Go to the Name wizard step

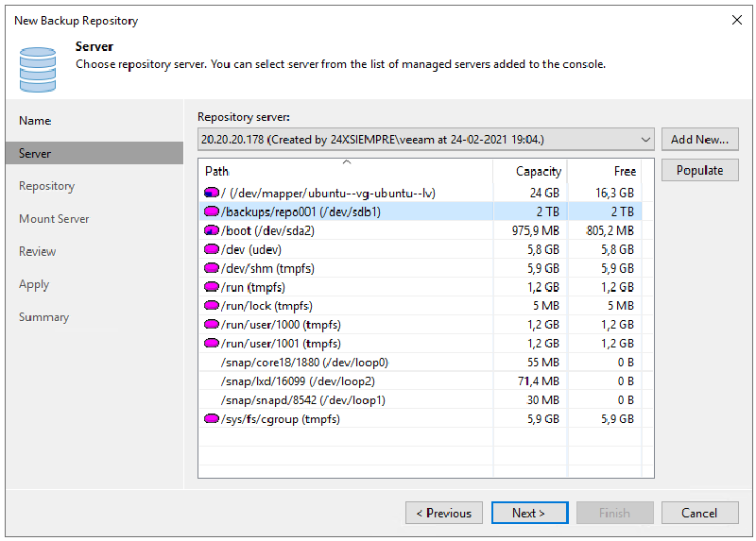point(35,121)
